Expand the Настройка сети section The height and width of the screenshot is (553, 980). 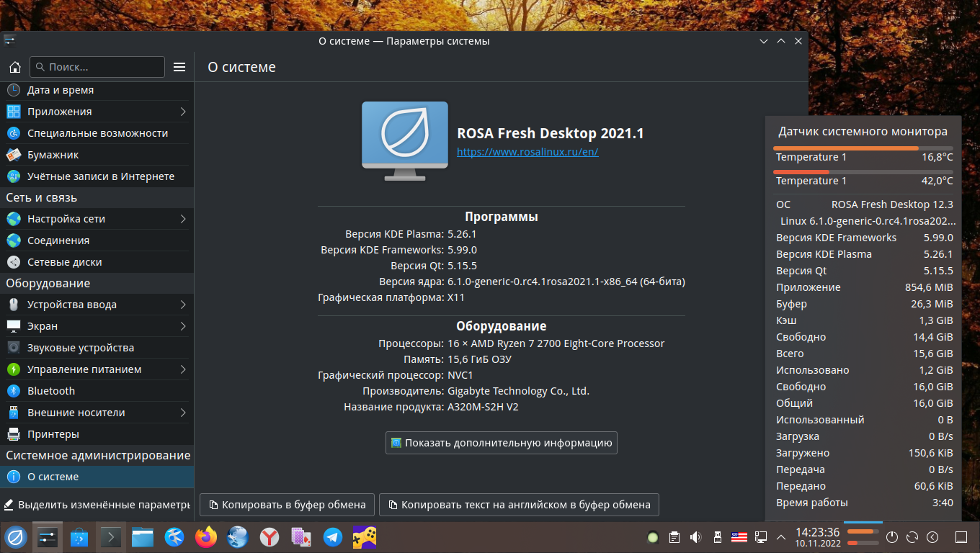point(183,219)
